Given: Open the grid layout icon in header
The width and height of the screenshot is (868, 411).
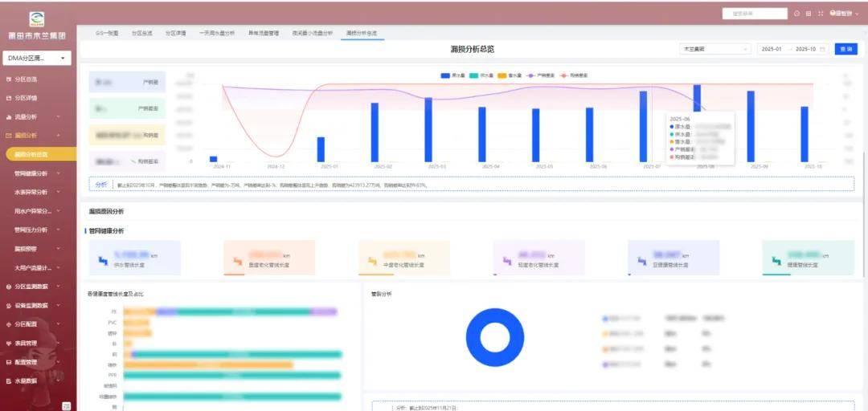Looking at the screenshot, I should point(808,14).
